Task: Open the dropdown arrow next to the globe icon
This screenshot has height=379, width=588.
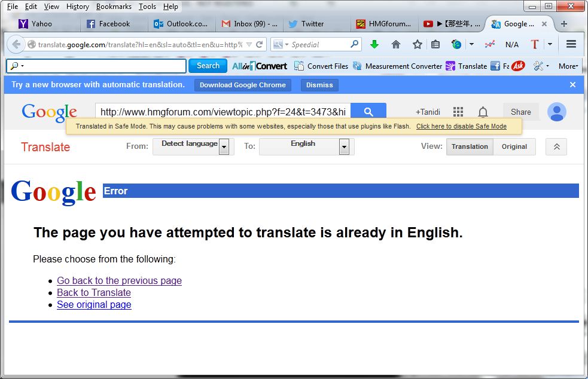Action: pos(471,44)
